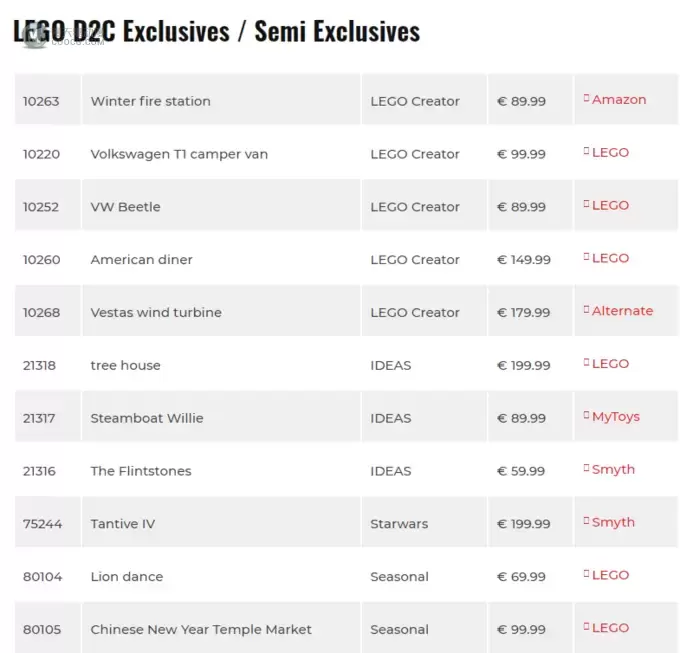Follow the LEGO link for American diner
The image size is (680, 653).
pos(610,258)
